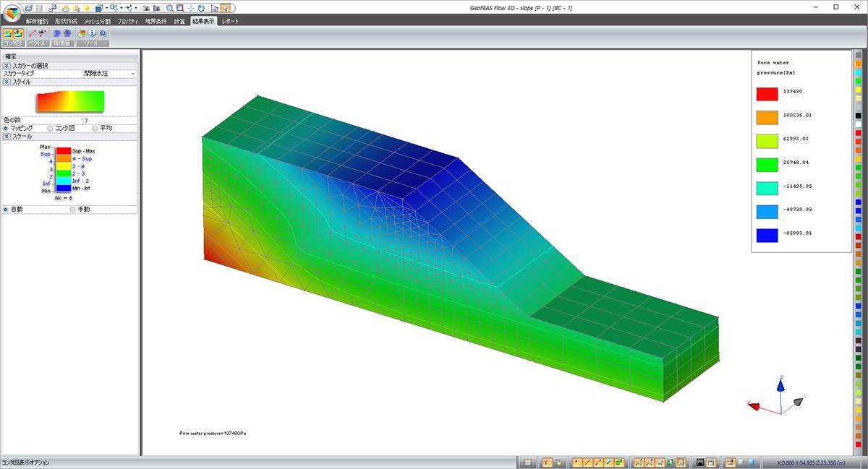Viewport: 868px width, 469px height.
Task: Click the four-pane view icon in status bar
Action: 529,462
